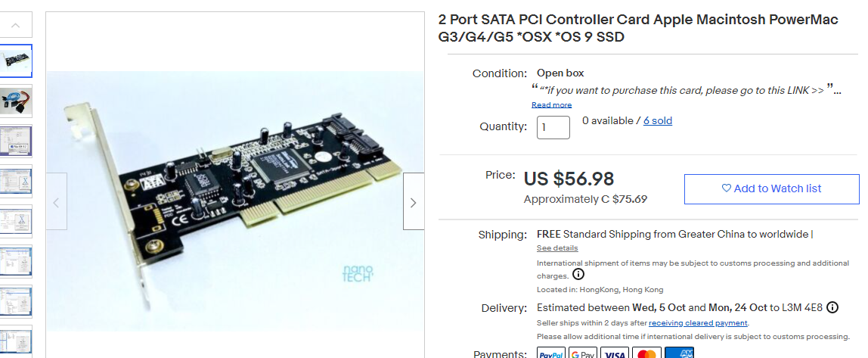868x358 pixels.
Task: Select the Mastercard payment icon
Action: click(x=646, y=353)
